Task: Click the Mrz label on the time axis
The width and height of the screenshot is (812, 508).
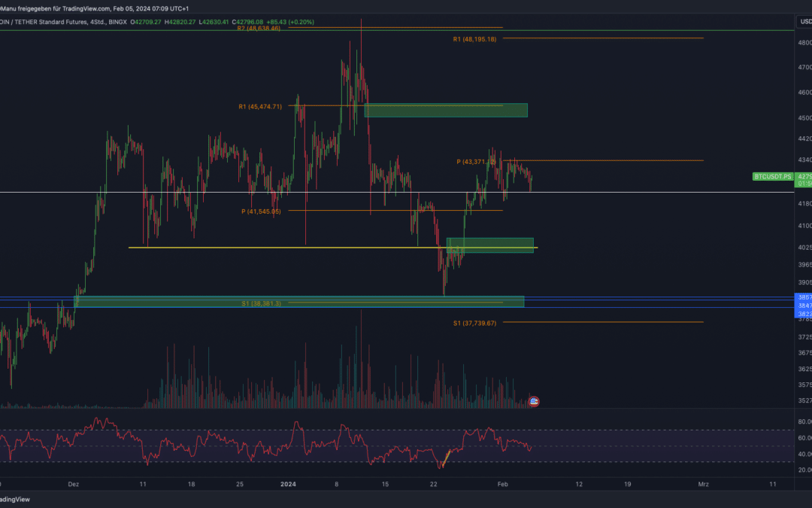Action: [x=703, y=484]
